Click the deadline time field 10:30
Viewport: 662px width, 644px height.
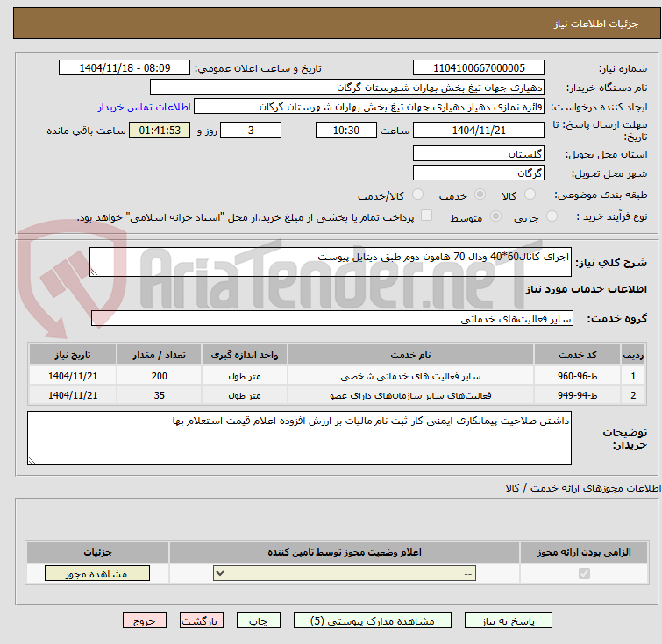[346, 130]
